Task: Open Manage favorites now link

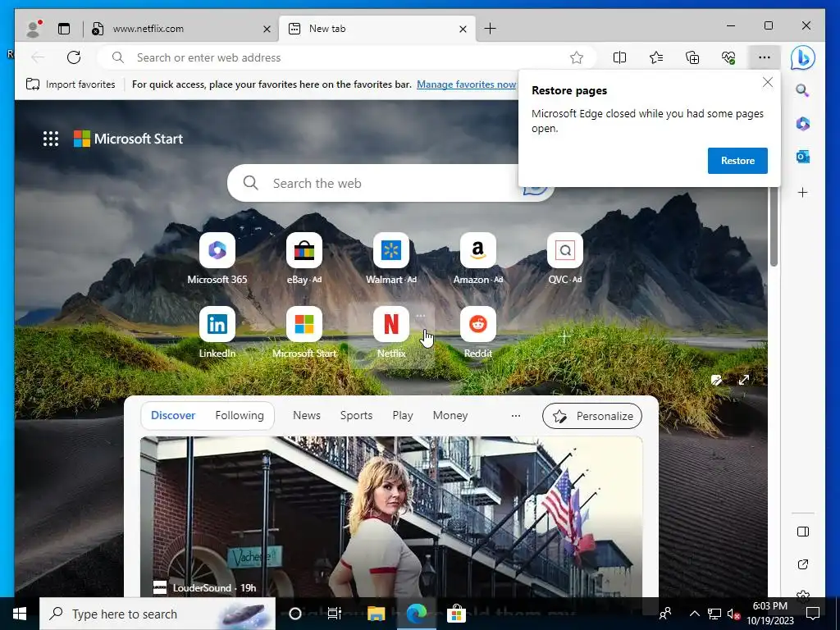Action: pyautogui.click(x=467, y=84)
